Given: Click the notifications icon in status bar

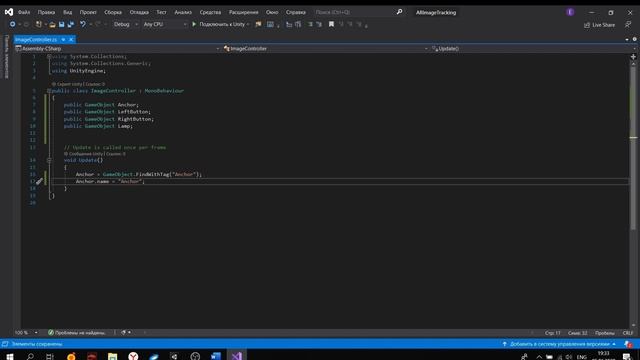Looking at the screenshot, I should pyautogui.click(x=628, y=344).
